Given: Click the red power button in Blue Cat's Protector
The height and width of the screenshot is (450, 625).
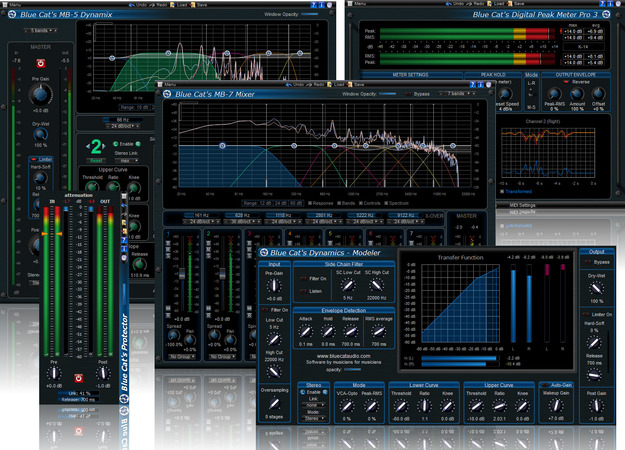Looking at the screenshot, I should click(x=79, y=377).
